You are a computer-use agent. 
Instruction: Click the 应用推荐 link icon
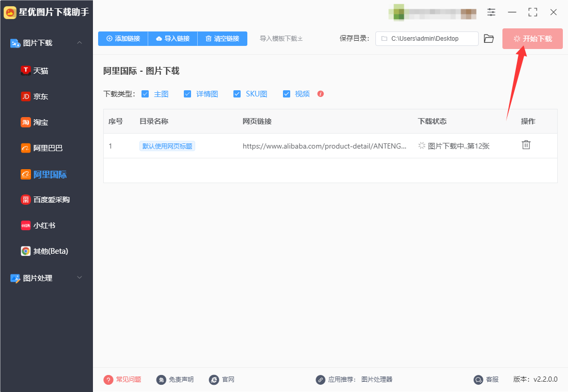pyautogui.click(x=320, y=380)
